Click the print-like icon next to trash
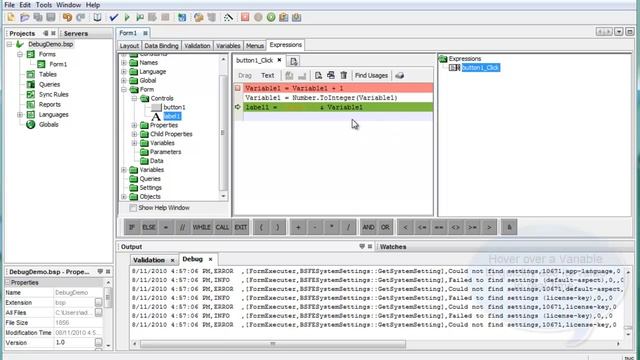This screenshot has width=640, height=360. click(331, 75)
